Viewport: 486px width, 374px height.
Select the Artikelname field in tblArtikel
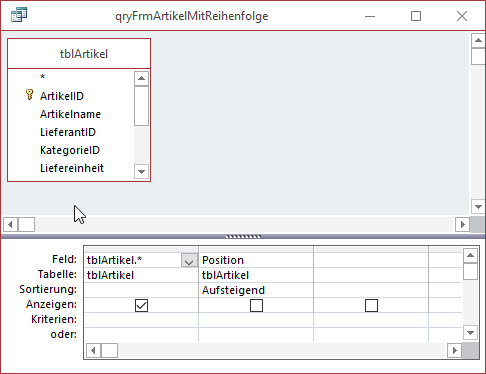pyautogui.click(x=70, y=114)
